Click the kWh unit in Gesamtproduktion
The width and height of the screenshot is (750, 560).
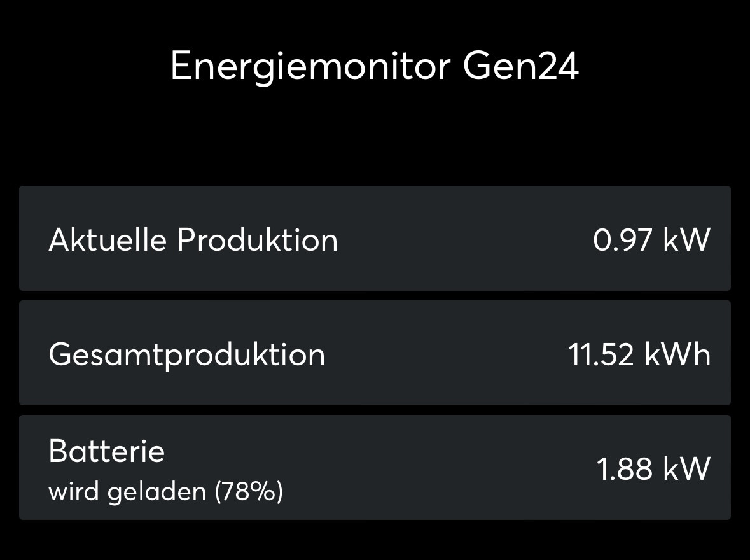click(677, 354)
